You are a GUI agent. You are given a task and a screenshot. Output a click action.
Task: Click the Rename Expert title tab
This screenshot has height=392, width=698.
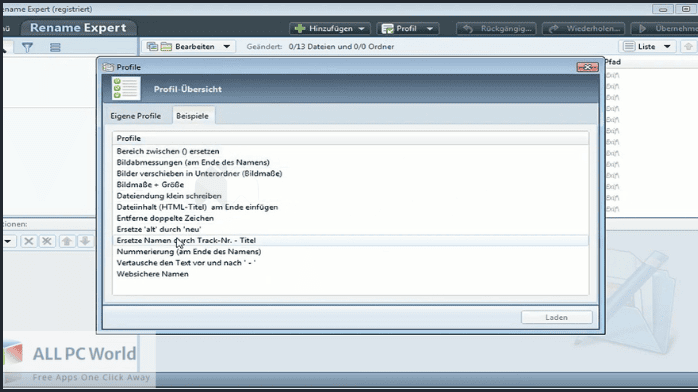tap(78, 28)
